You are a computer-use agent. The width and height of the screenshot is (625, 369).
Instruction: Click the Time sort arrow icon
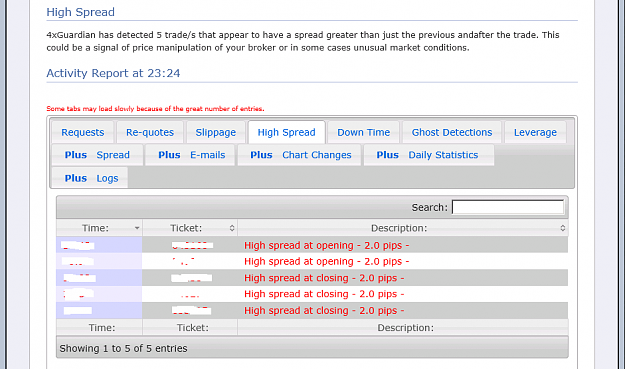click(137, 228)
